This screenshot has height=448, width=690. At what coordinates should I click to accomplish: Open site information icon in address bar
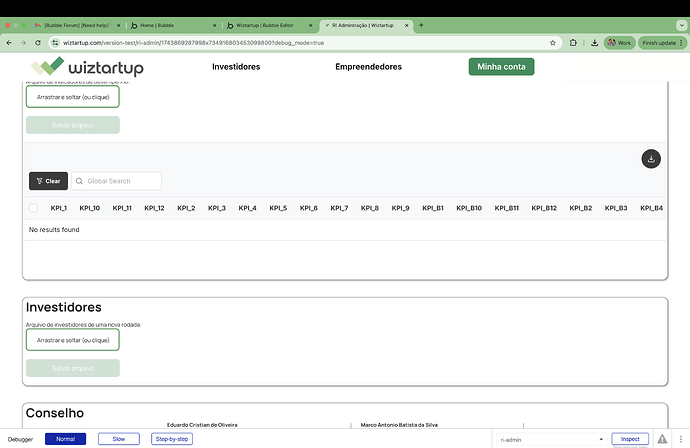[55, 43]
